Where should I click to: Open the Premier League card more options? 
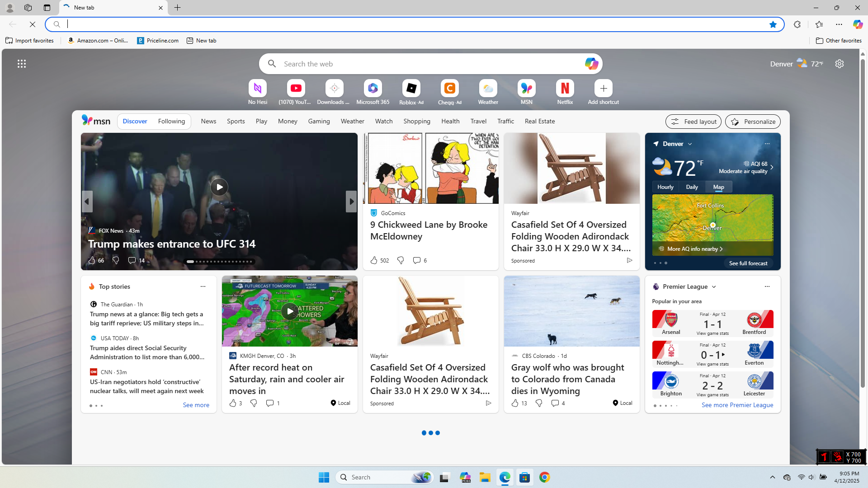pos(767,286)
